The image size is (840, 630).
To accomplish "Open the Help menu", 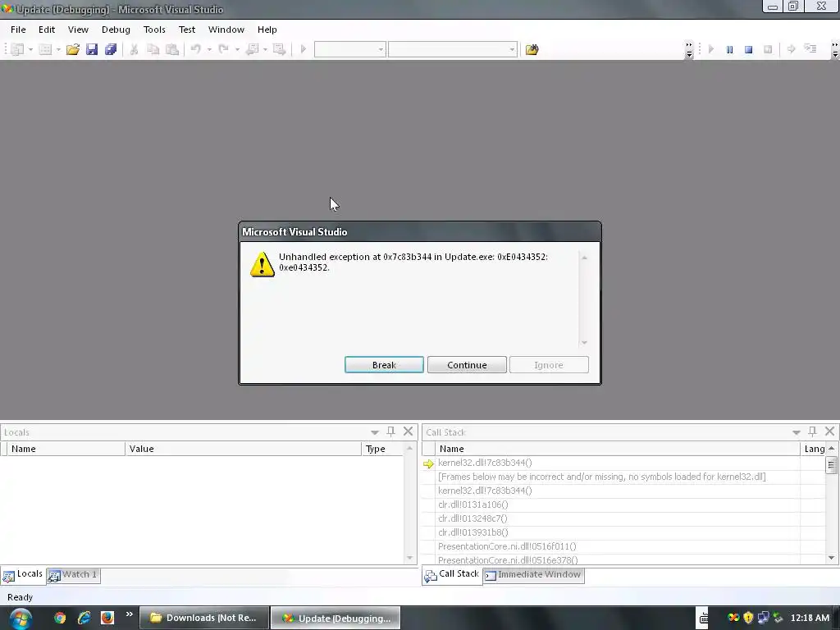I will point(267,30).
